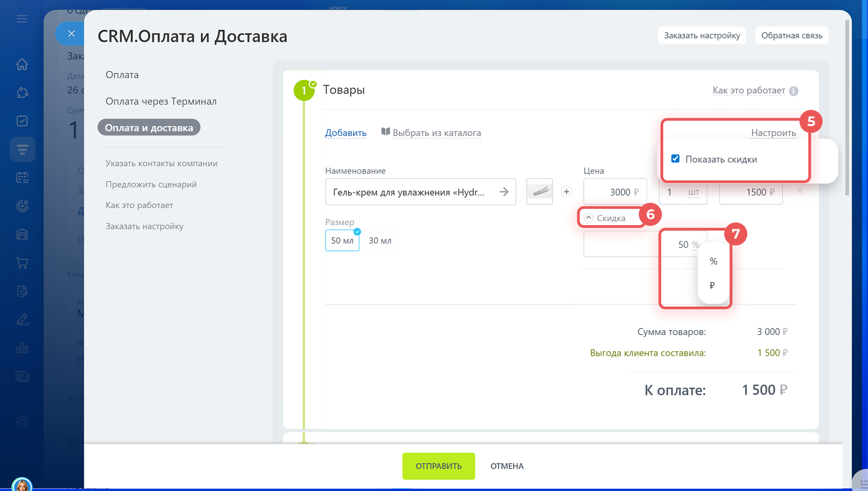Open the Настроить settings dropdown
The image size is (868, 491).
coord(773,133)
